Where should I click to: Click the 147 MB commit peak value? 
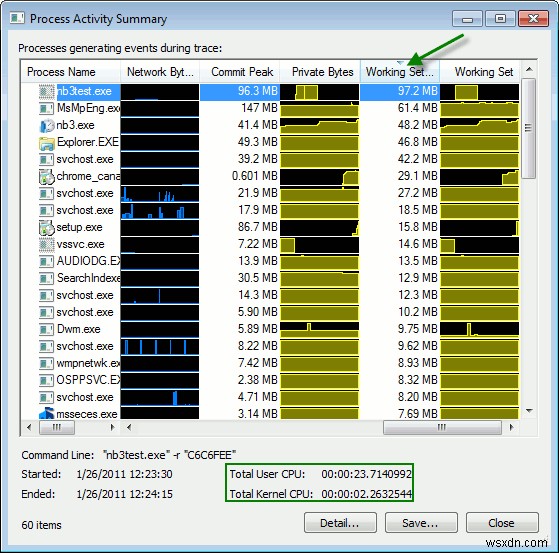(259, 108)
